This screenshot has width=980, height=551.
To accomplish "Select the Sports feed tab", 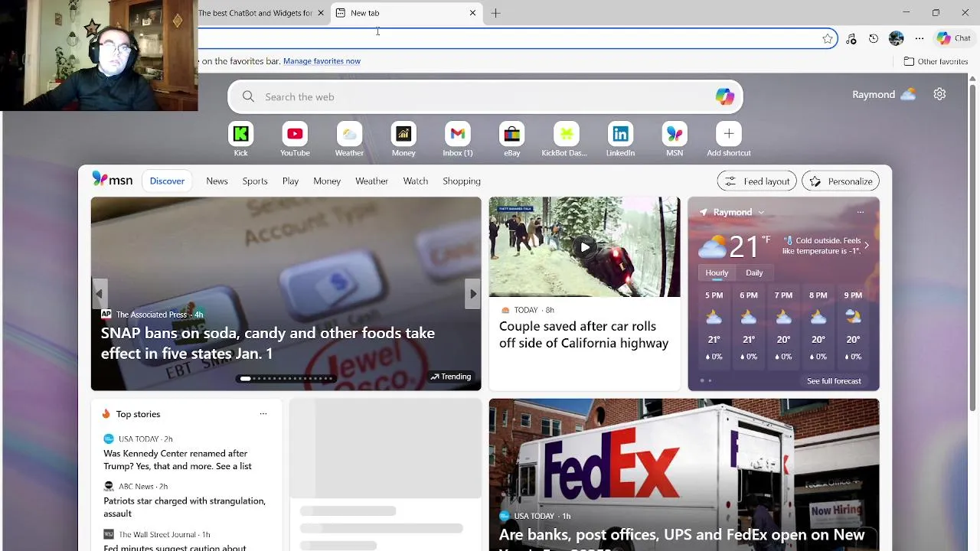I will tap(255, 181).
